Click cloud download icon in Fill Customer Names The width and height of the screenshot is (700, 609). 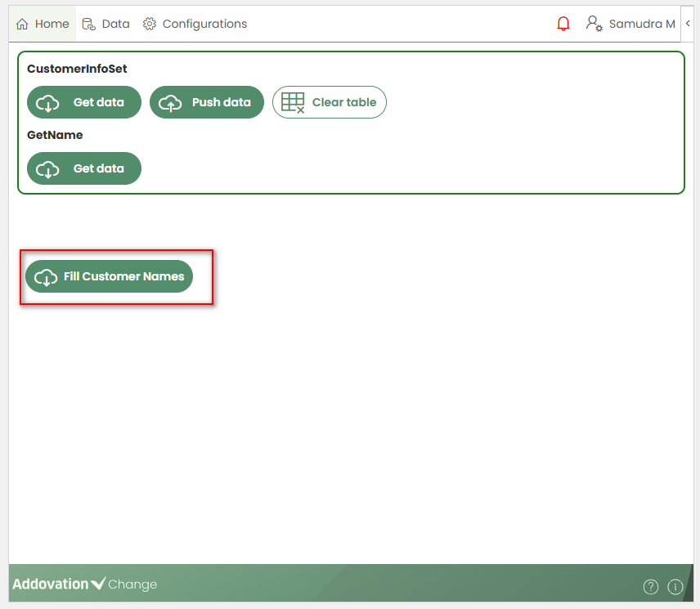point(46,277)
